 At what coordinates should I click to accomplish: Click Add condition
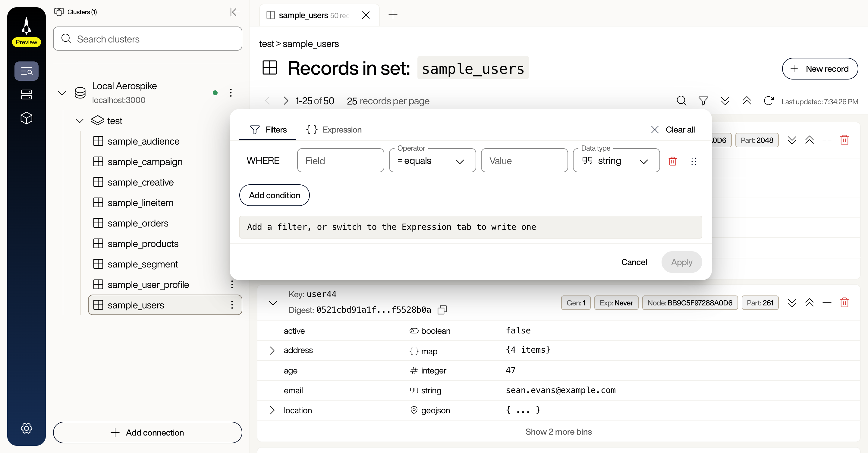pos(274,195)
